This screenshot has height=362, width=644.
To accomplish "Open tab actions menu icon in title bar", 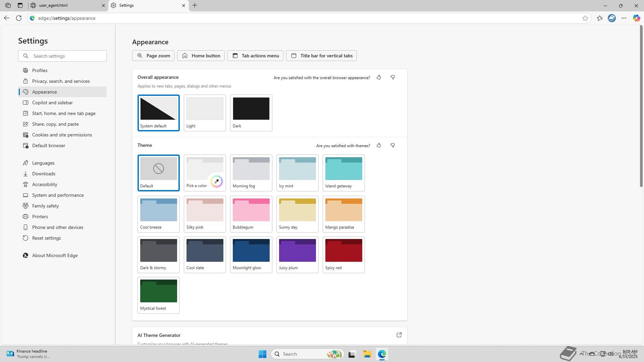I will pyautogui.click(x=20, y=5).
